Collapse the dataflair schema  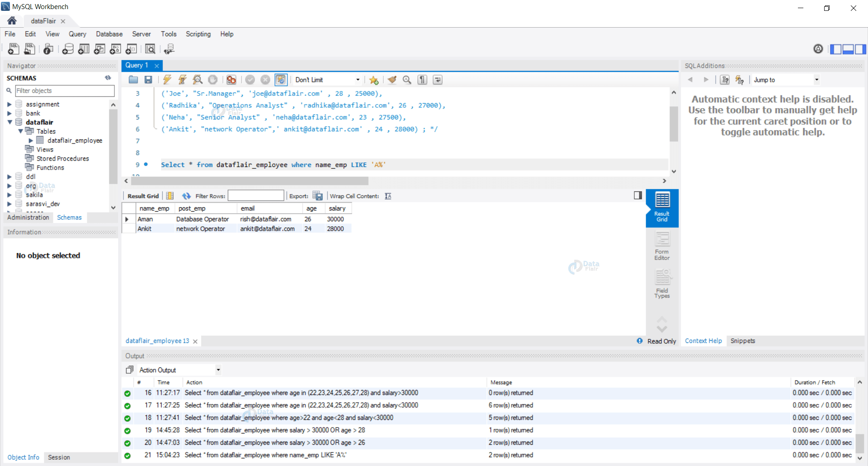click(x=9, y=122)
